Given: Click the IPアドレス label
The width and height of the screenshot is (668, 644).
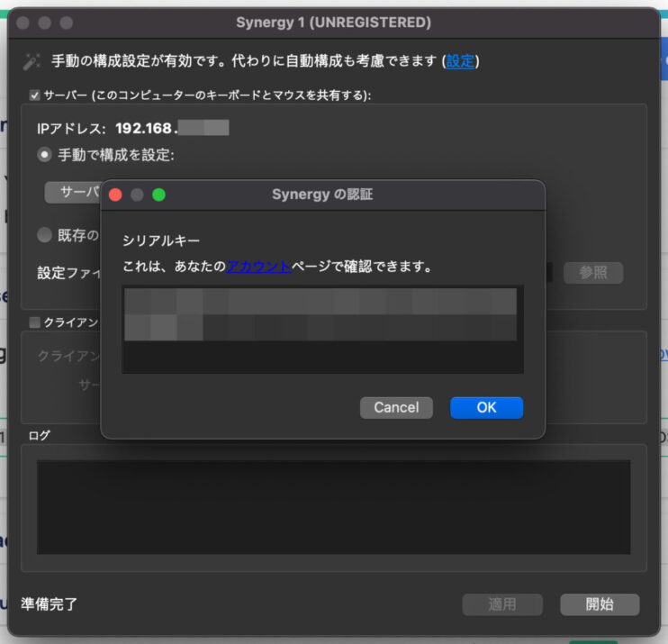Looking at the screenshot, I should (71, 128).
